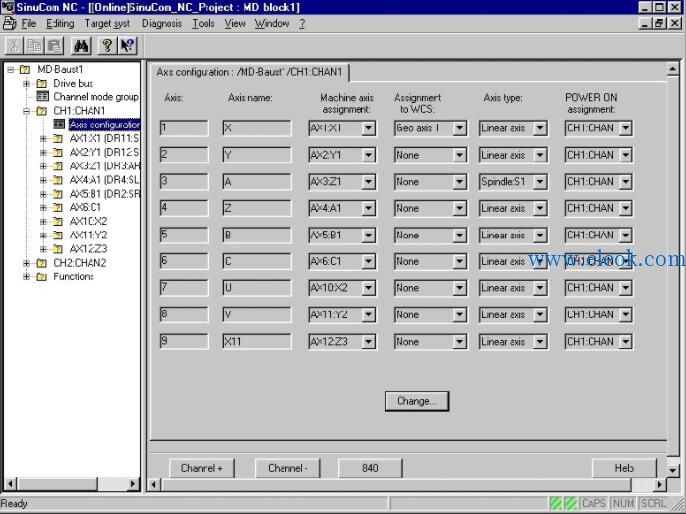The height and width of the screenshot is (514, 686).
Task: Click the axis name field containing X11
Action: pyautogui.click(x=257, y=342)
